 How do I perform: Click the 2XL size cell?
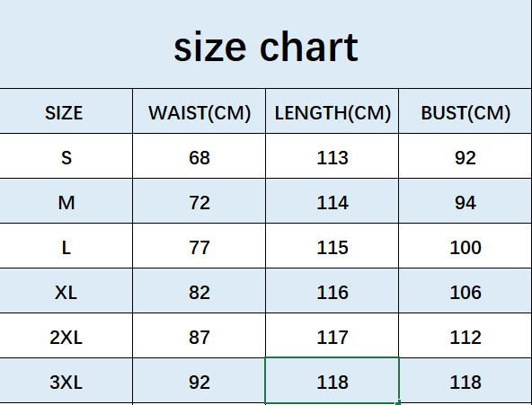click(66, 336)
